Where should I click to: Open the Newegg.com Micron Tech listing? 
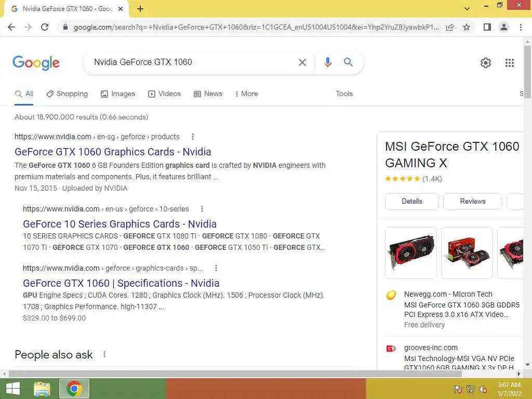454,310
